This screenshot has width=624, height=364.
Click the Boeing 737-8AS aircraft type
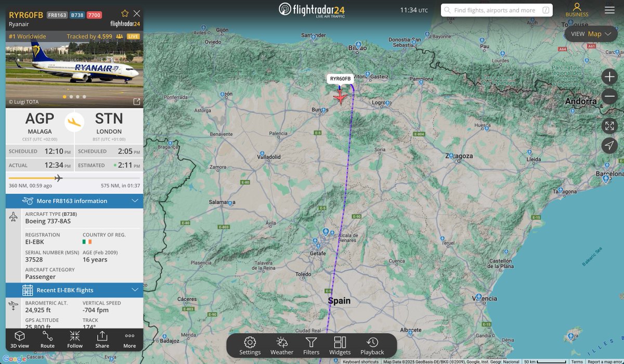pyautogui.click(x=48, y=221)
